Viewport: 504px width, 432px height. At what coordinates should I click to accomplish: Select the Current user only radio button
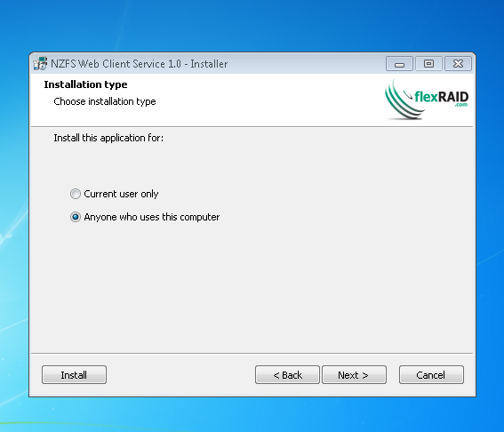coord(76,194)
